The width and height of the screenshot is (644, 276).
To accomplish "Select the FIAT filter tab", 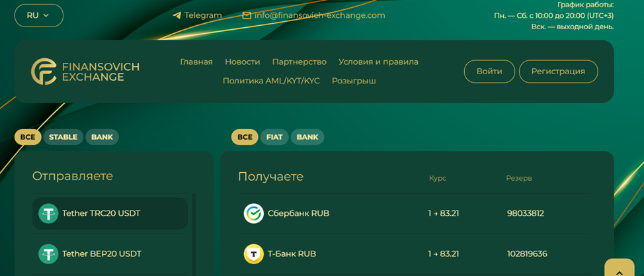I will pyautogui.click(x=274, y=137).
